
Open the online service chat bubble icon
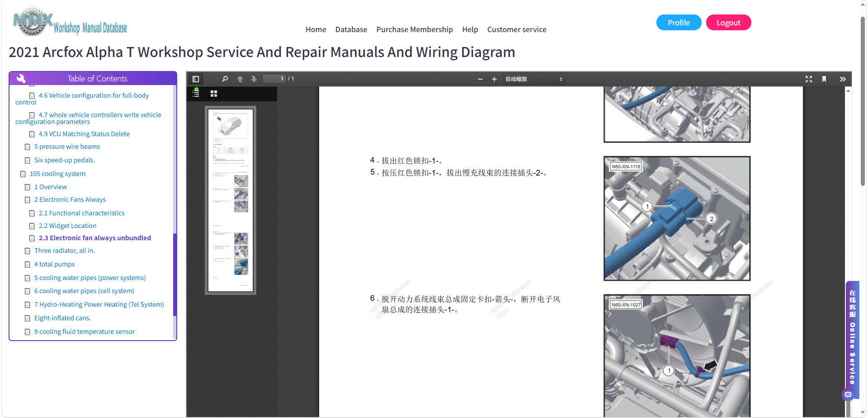(848, 394)
